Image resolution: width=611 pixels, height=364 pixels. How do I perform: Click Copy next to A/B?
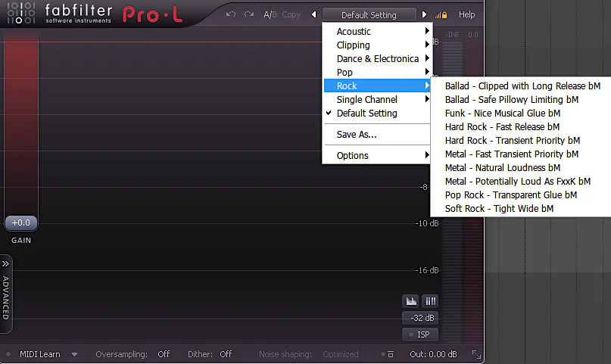291,15
